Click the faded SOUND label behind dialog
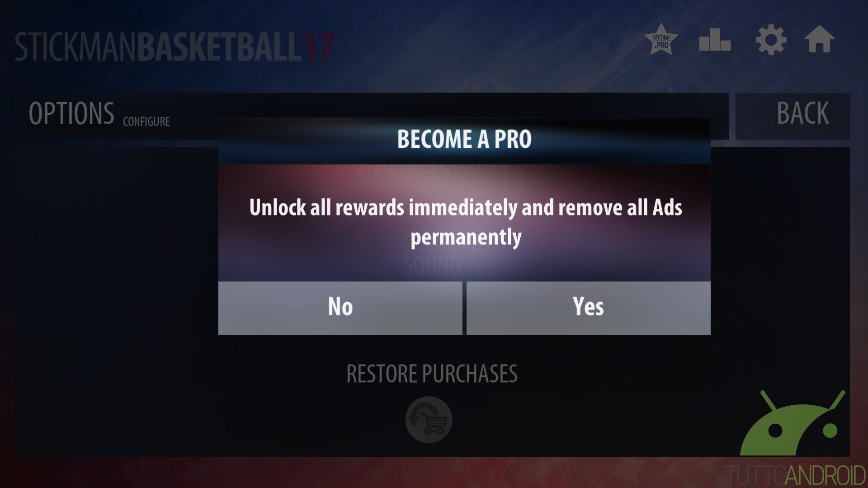Image resolution: width=868 pixels, height=488 pixels. click(x=432, y=265)
